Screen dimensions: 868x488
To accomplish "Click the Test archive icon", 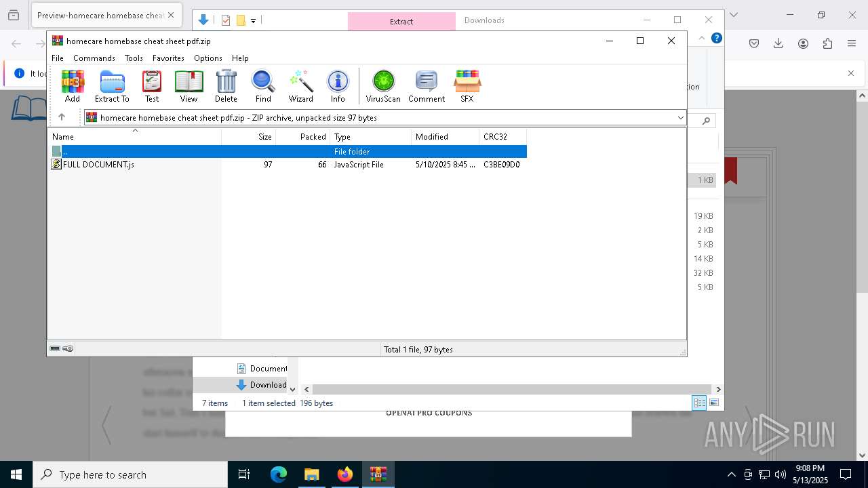I will (x=152, y=86).
